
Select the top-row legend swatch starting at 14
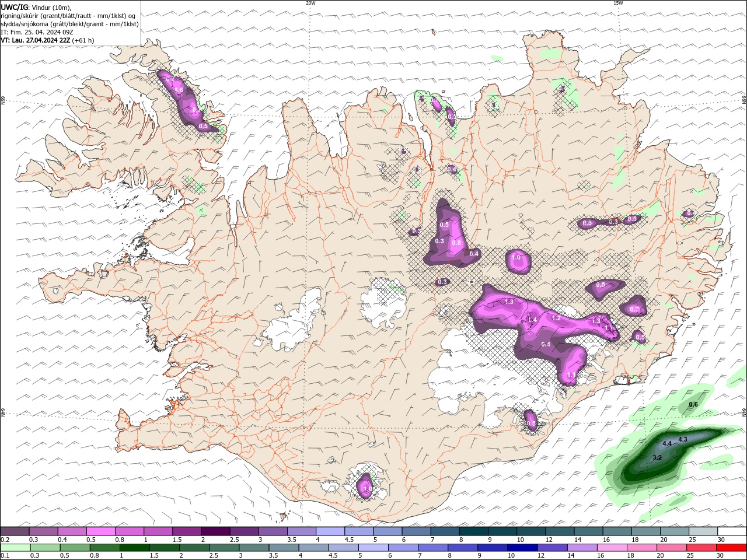point(588,531)
